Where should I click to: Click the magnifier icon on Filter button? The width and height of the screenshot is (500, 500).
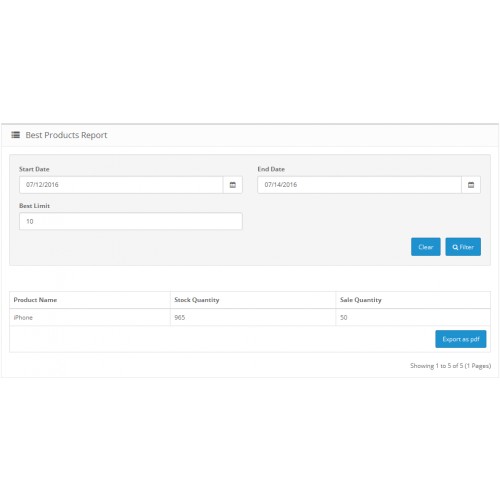pyautogui.click(x=455, y=247)
